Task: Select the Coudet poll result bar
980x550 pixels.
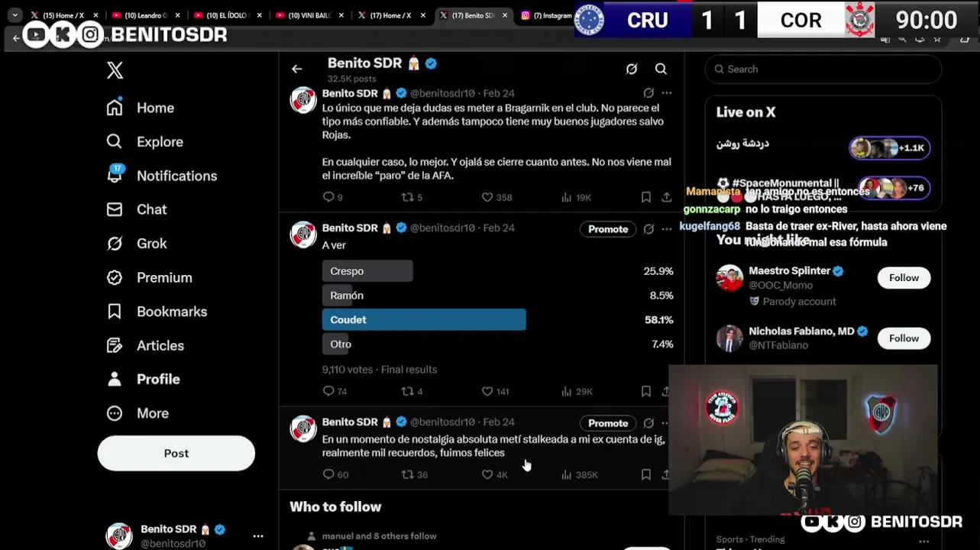Action: coord(424,319)
